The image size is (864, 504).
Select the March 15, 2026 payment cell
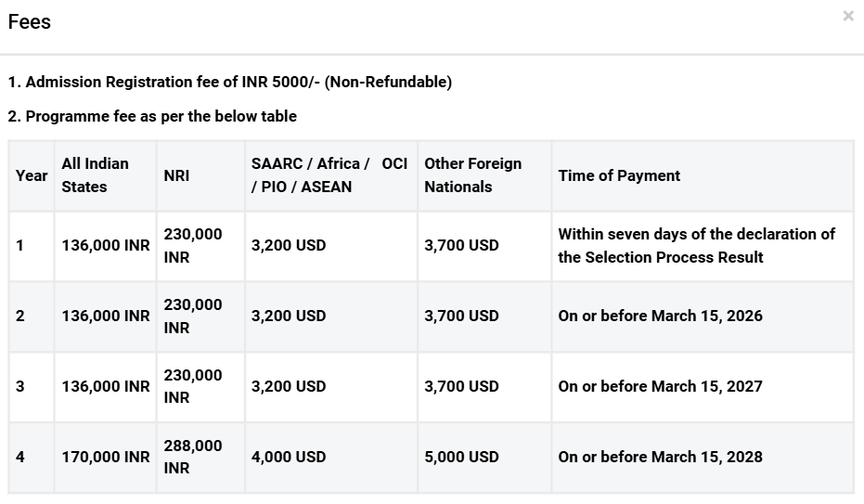[660, 316]
